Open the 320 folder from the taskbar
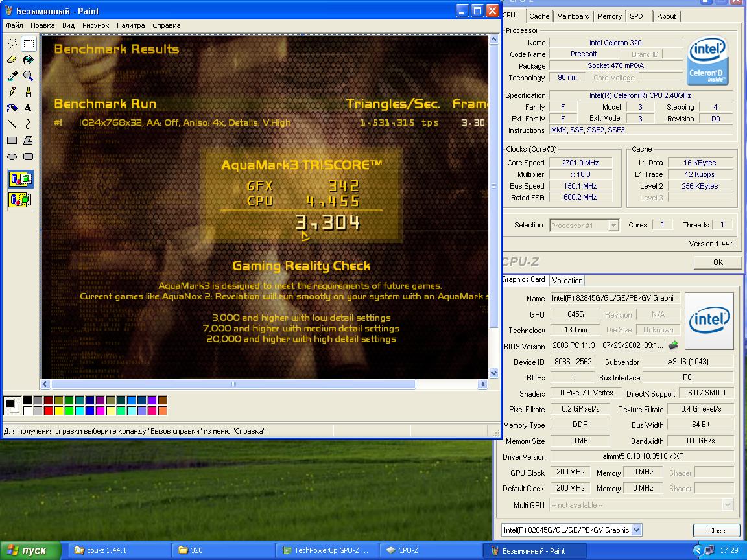The image size is (747, 560). 223,550
